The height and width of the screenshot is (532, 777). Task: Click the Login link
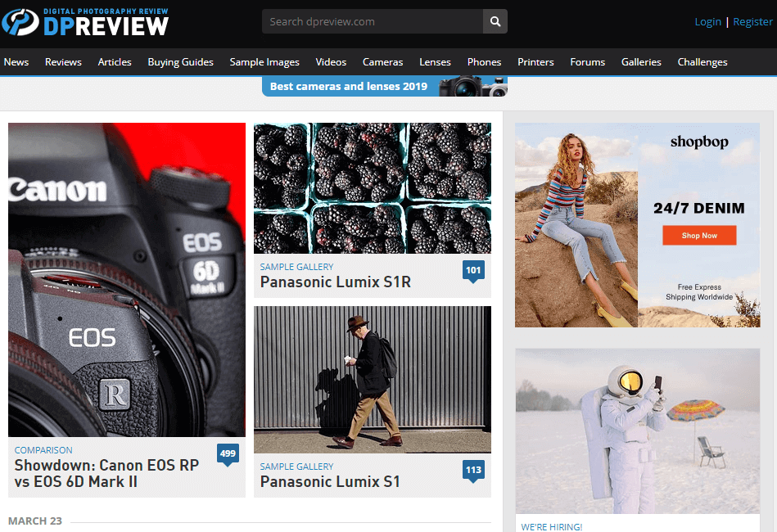pos(707,21)
